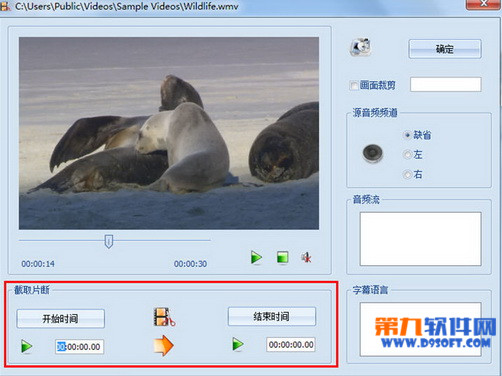Click the 结束时间 button

click(x=272, y=316)
